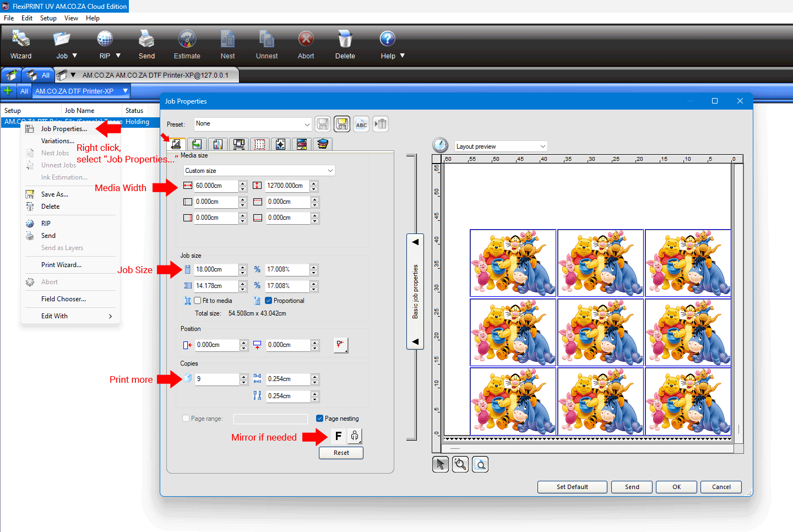Click the Delete Preset trash icon
The height and width of the screenshot is (532, 793).
(x=381, y=124)
